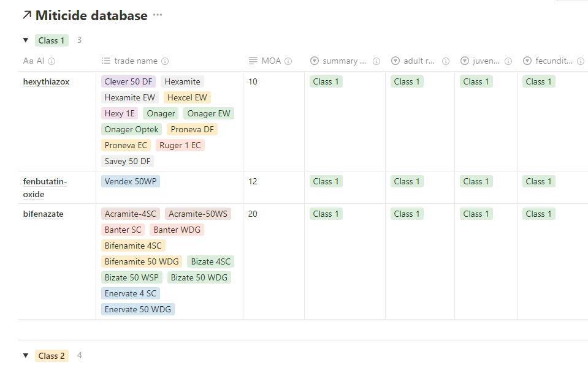This screenshot has width=588, height=368.
Task: Select the Clever 50 DF purple tag
Action: (x=128, y=81)
